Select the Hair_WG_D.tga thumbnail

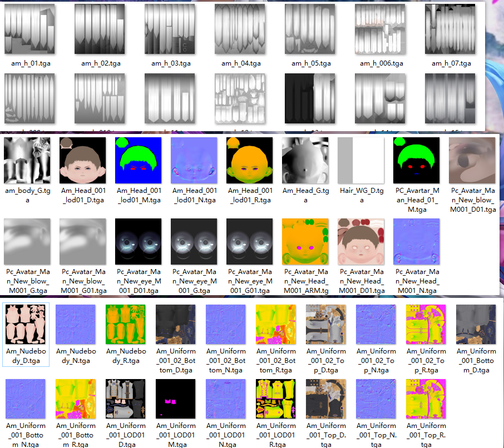(360, 160)
